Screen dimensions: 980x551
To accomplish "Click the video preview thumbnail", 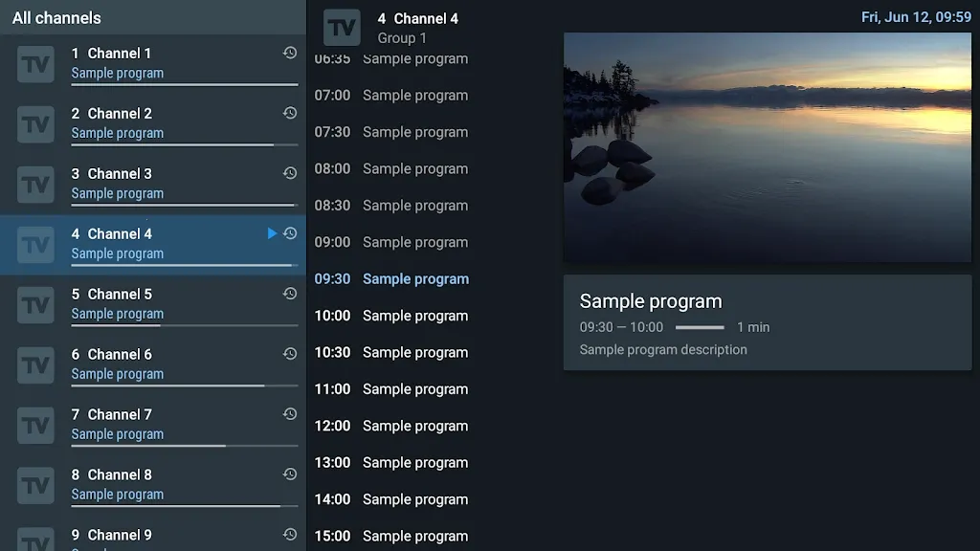I will click(x=767, y=147).
